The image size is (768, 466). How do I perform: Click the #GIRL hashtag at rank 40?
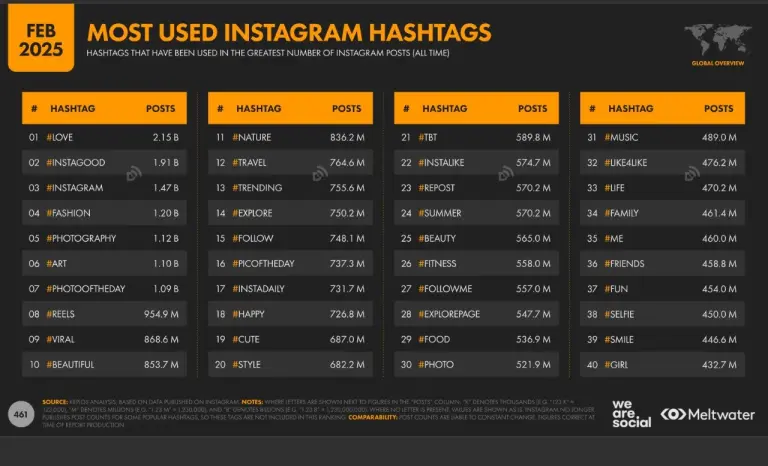tap(616, 365)
